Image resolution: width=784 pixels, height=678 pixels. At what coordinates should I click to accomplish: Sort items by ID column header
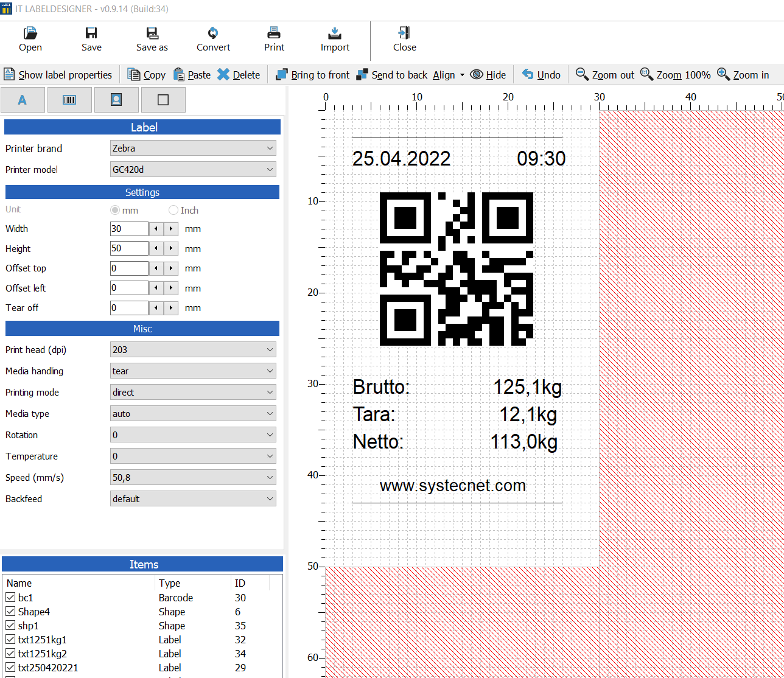pyautogui.click(x=250, y=583)
